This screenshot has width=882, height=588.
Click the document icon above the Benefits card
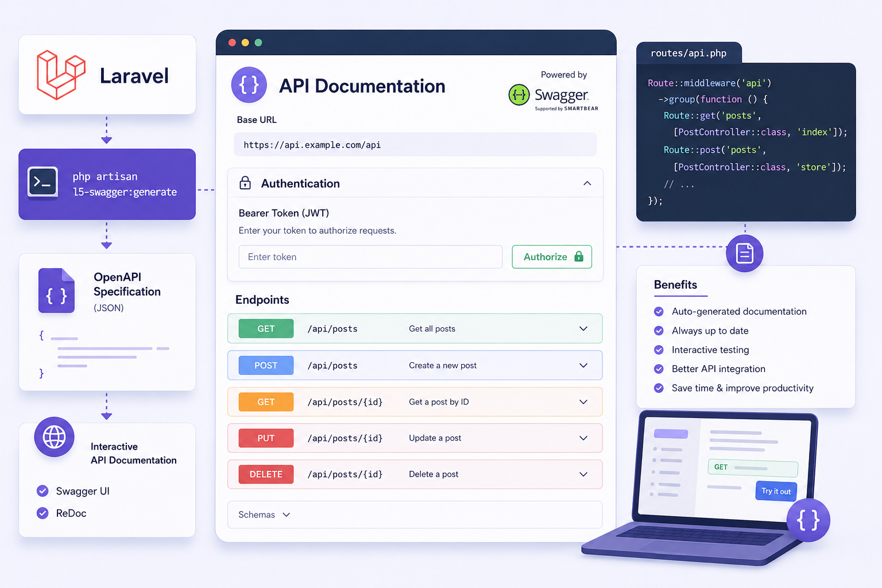pos(745,253)
